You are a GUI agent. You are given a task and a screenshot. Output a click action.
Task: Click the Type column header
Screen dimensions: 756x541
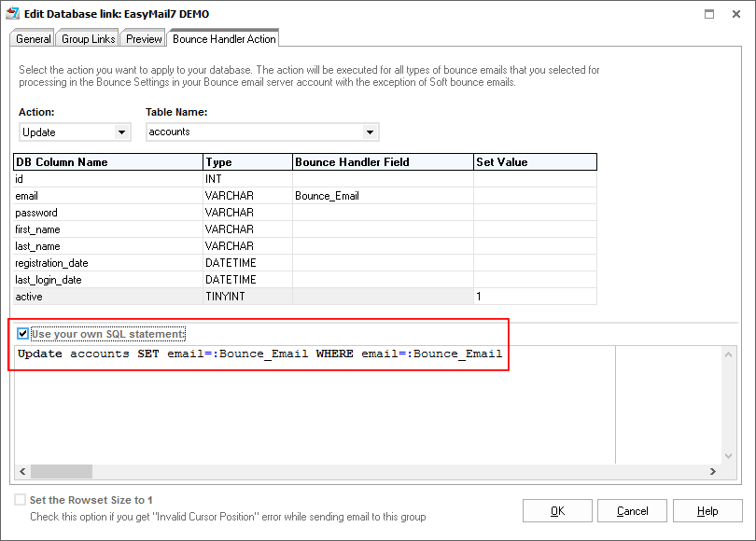tap(248, 162)
